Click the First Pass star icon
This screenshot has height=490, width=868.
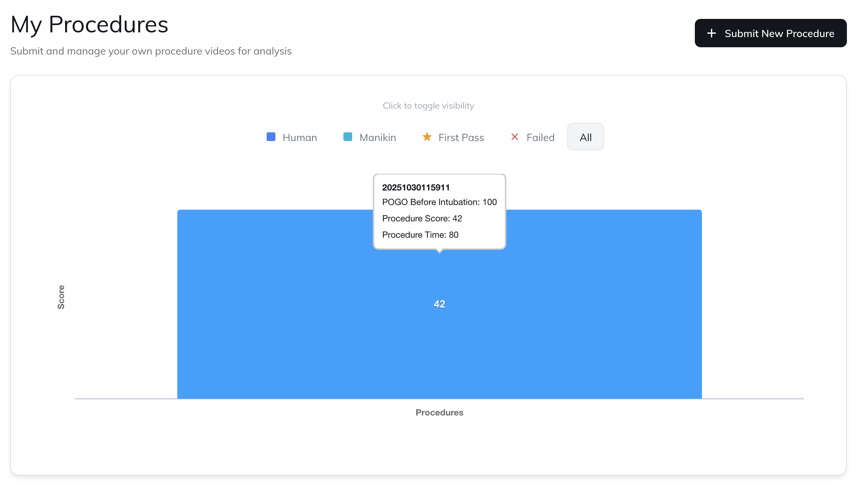(427, 137)
